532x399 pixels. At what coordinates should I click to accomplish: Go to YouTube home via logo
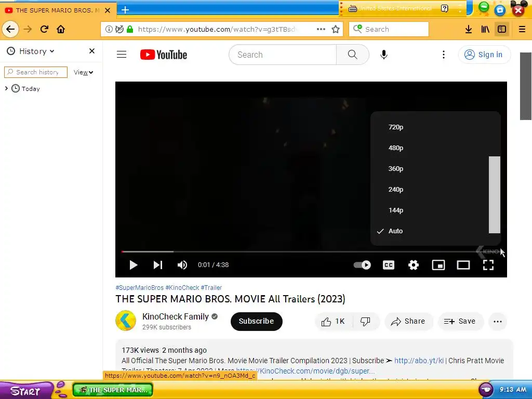click(x=164, y=55)
